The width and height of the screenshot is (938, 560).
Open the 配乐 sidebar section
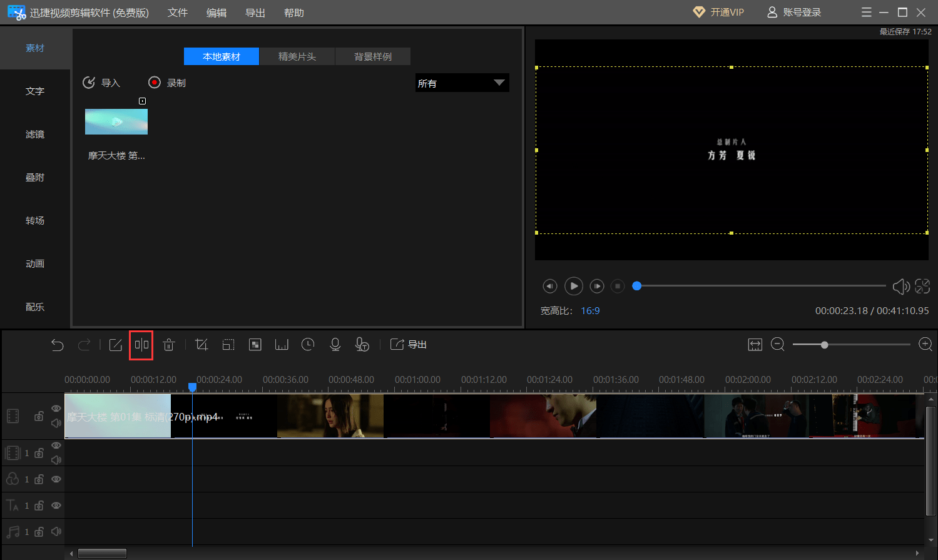pyautogui.click(x=35, y=307)
